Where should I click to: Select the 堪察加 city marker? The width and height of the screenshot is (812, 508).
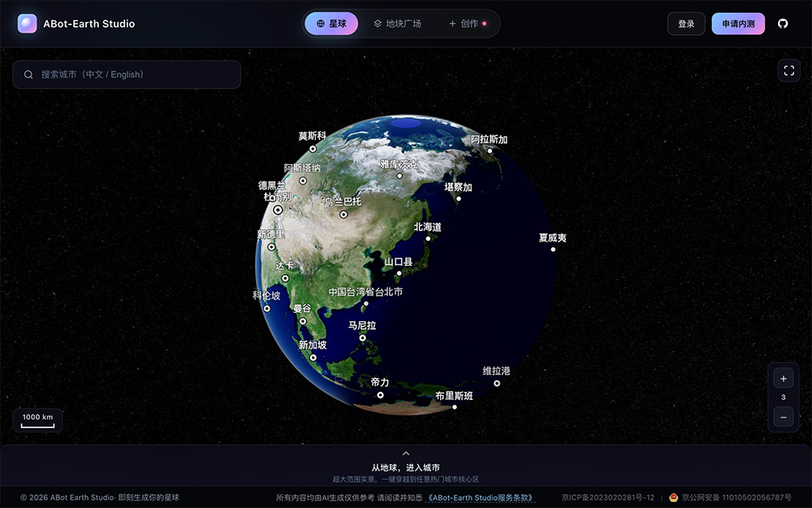pos(458,198)
